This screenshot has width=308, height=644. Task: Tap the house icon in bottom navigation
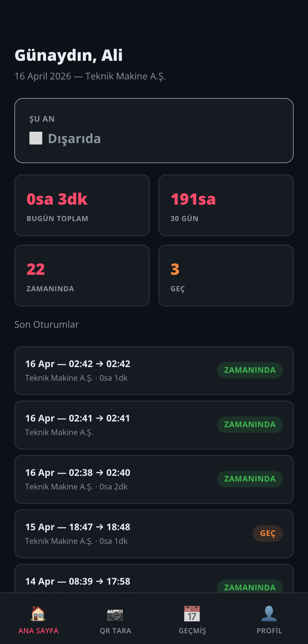38,614
